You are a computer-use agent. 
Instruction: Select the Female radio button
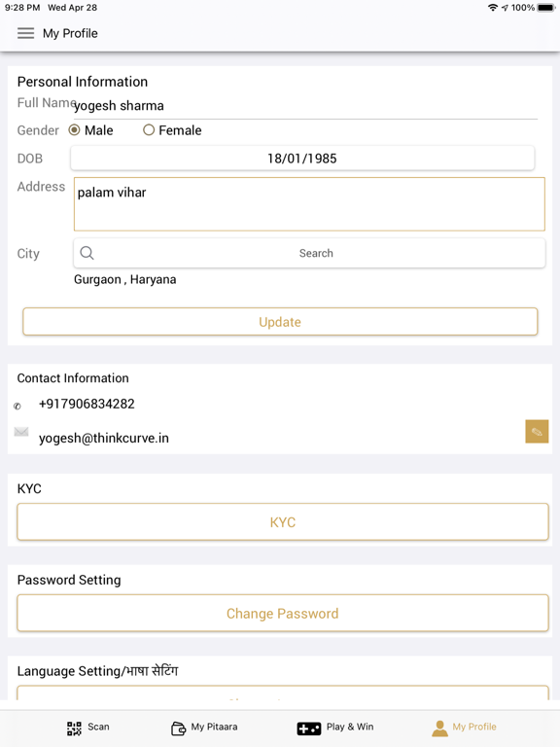[x=149, y=130]
